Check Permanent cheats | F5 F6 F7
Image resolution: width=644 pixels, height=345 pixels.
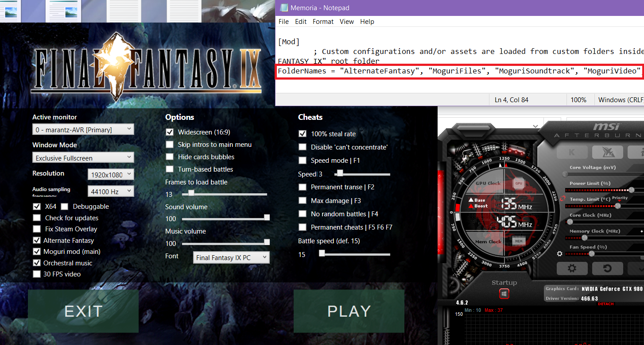tap(302, 227)
